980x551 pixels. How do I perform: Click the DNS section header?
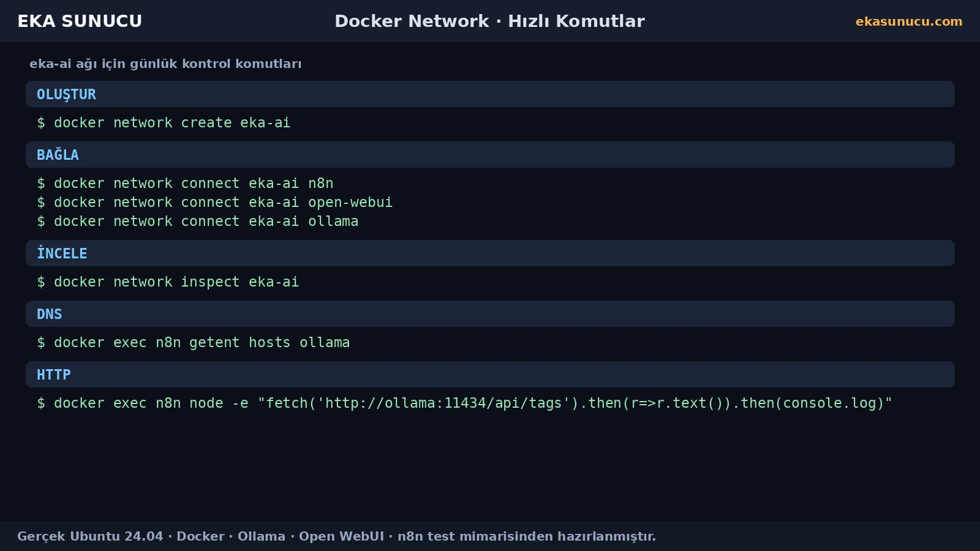coord(490,314)
